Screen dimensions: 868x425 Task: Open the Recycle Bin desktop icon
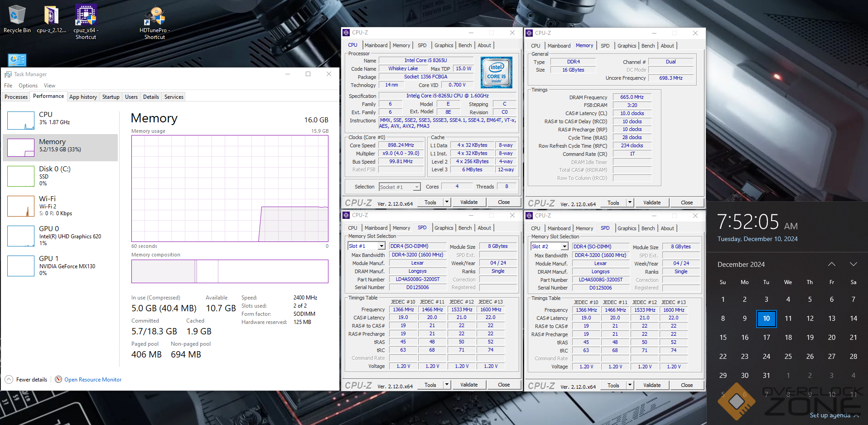click(17, 15)
